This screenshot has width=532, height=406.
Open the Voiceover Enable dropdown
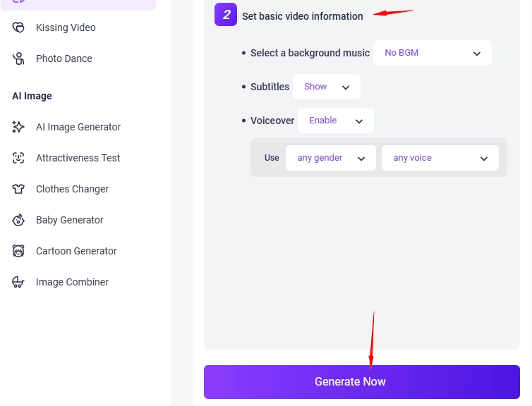pyautogui.click(x=335, y=121)
